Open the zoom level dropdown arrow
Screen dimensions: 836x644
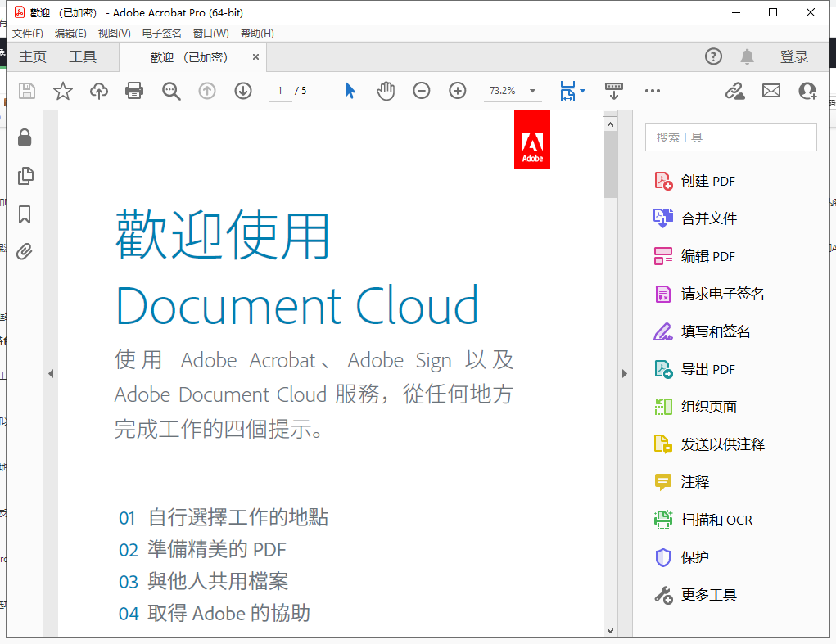coord(532,91)
